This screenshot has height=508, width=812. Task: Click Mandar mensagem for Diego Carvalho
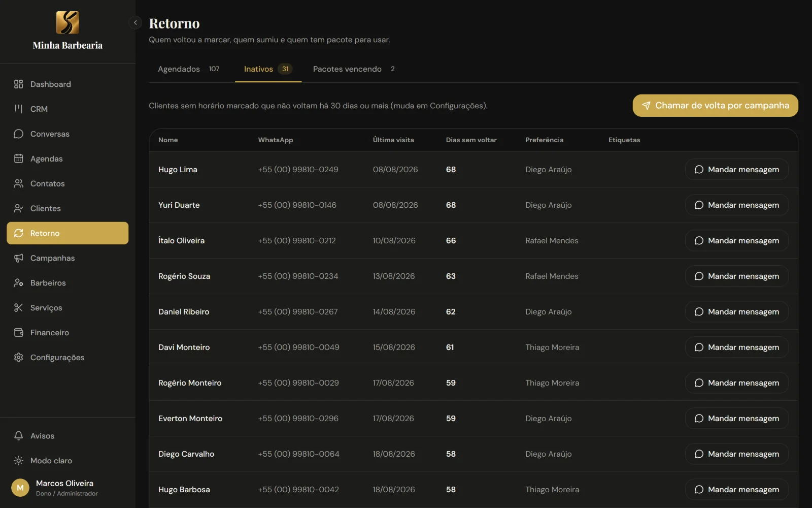pos(737,454)
